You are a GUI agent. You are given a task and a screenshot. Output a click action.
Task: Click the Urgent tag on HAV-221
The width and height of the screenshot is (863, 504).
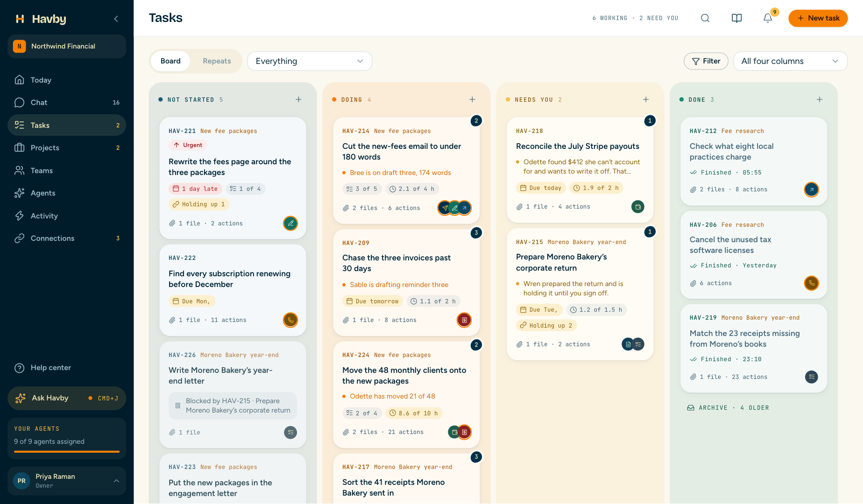point(188,145)
